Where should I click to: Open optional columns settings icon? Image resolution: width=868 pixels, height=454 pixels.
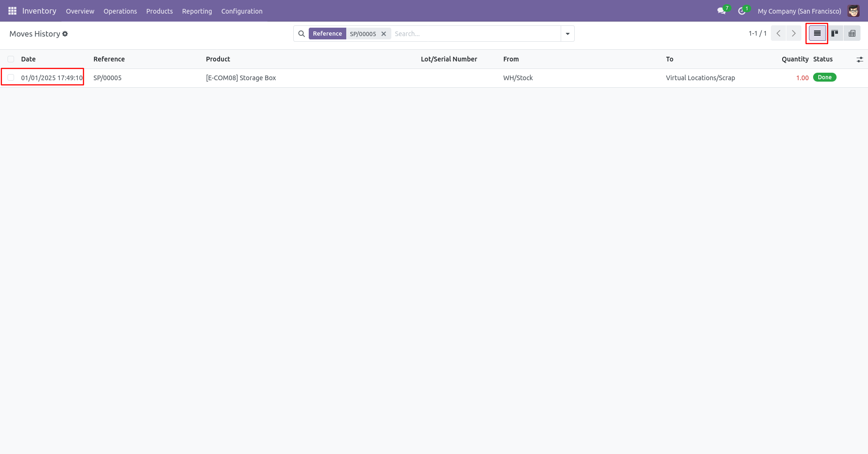860,60
